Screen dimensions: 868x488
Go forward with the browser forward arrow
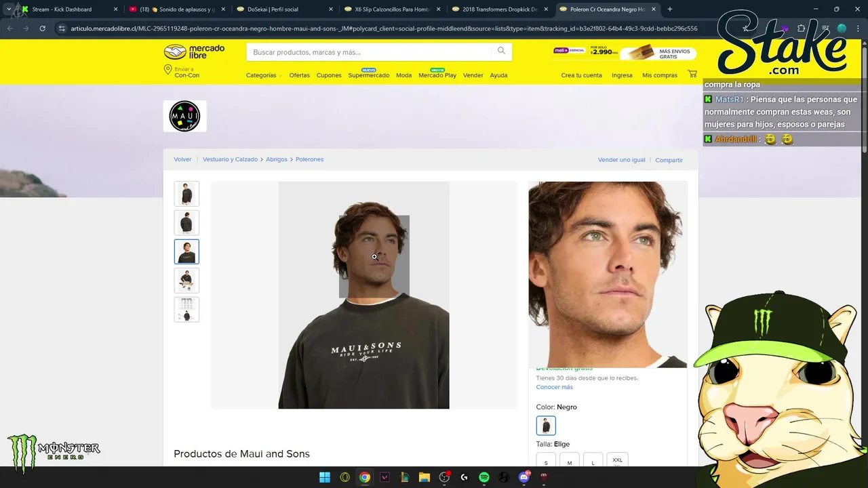point(26,28)
